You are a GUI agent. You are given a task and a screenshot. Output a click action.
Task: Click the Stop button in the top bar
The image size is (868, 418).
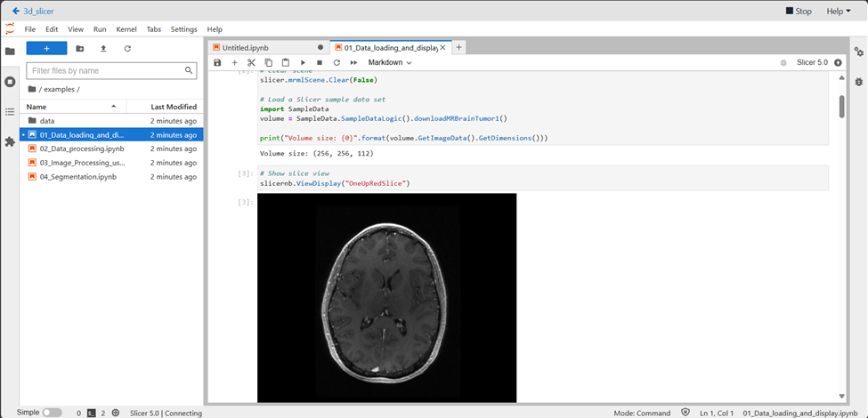click(x=799, y=11)
